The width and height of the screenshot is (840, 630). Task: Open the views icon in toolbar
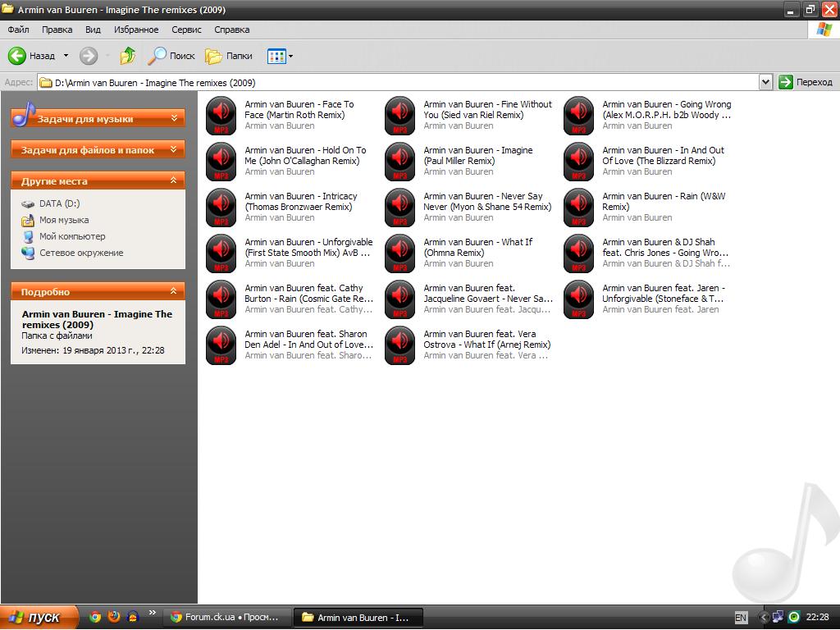(x=276, y=56)
